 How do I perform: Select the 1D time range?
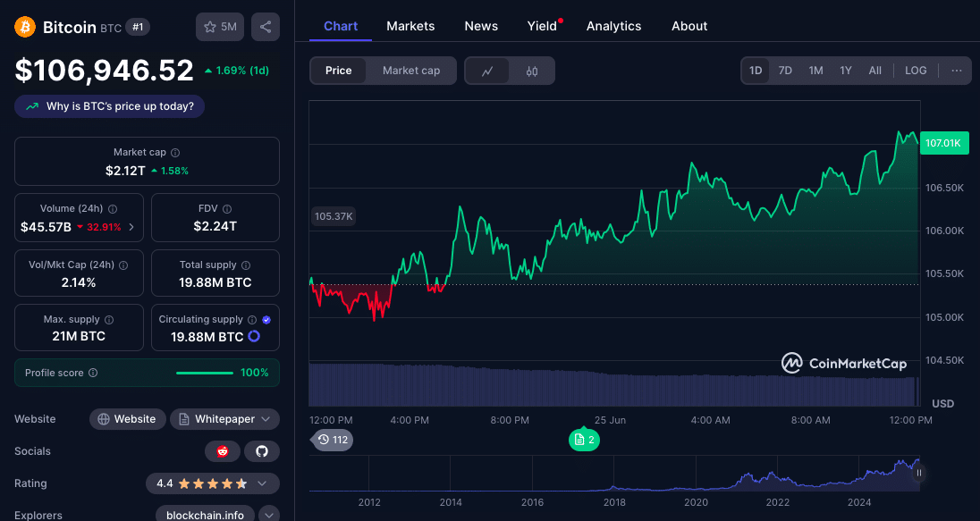click(x=756, y=71)
